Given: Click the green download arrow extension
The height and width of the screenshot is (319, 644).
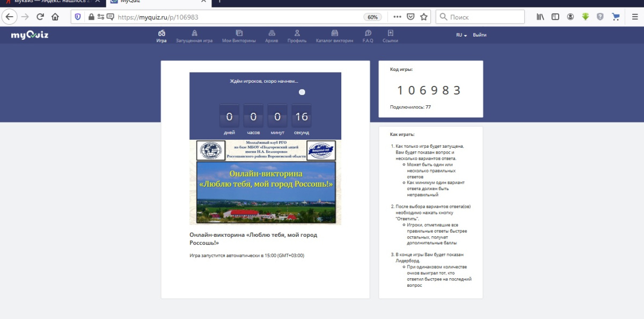Looking at the screenshot, I should tap(586, 17).
